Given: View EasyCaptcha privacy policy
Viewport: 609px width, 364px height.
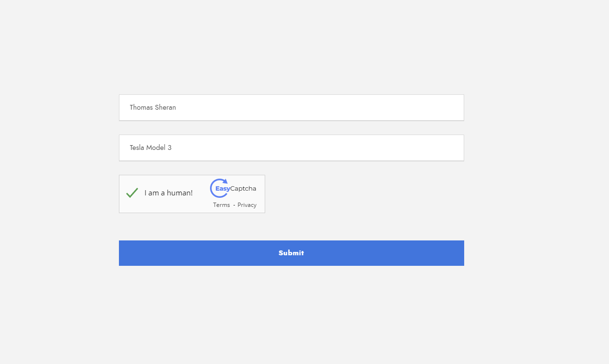Looking at the screenshot, I should tap(247, 205).
